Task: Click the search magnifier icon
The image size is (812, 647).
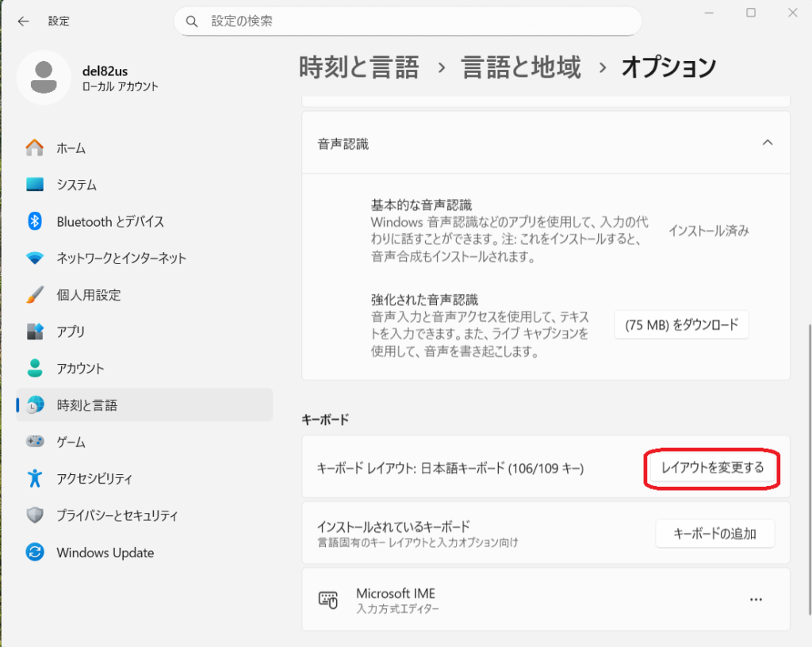Action: coord(192,21)
